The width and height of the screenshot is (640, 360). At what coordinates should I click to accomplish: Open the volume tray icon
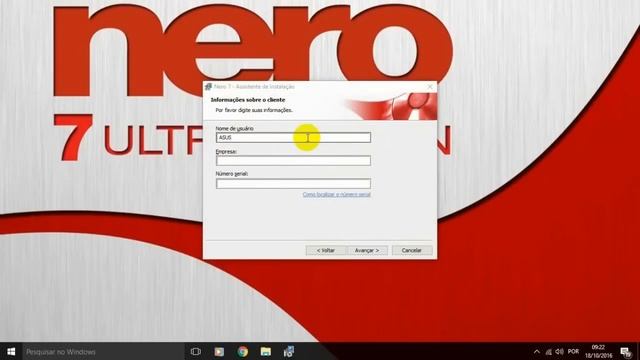pyautogui.click(x=560, y=351)
